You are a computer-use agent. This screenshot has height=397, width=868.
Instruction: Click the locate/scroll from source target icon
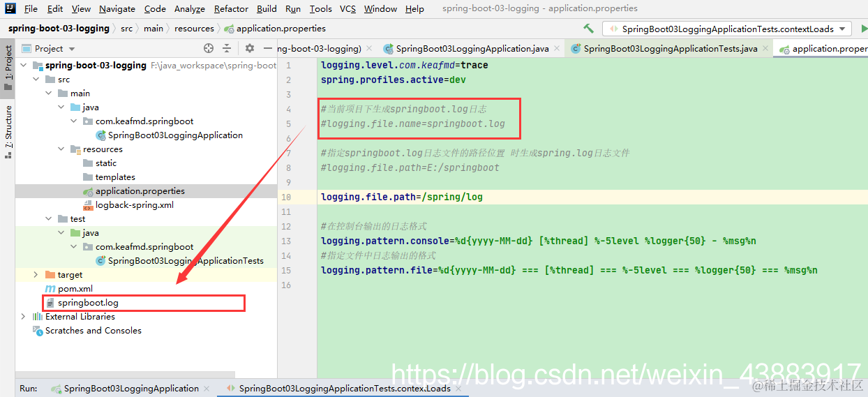pyautogui.click(x=208, y=48)
